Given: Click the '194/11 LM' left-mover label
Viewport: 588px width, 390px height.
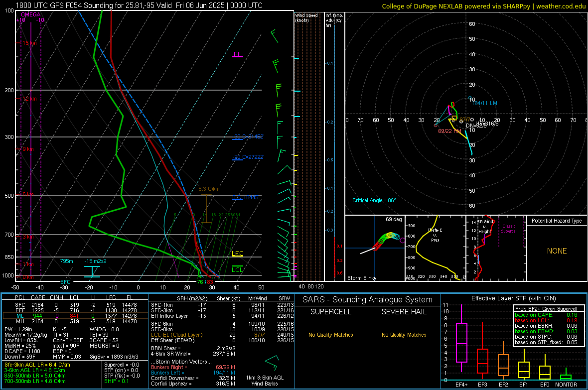Looking at the screenshot, I should (x=484, y=103).
